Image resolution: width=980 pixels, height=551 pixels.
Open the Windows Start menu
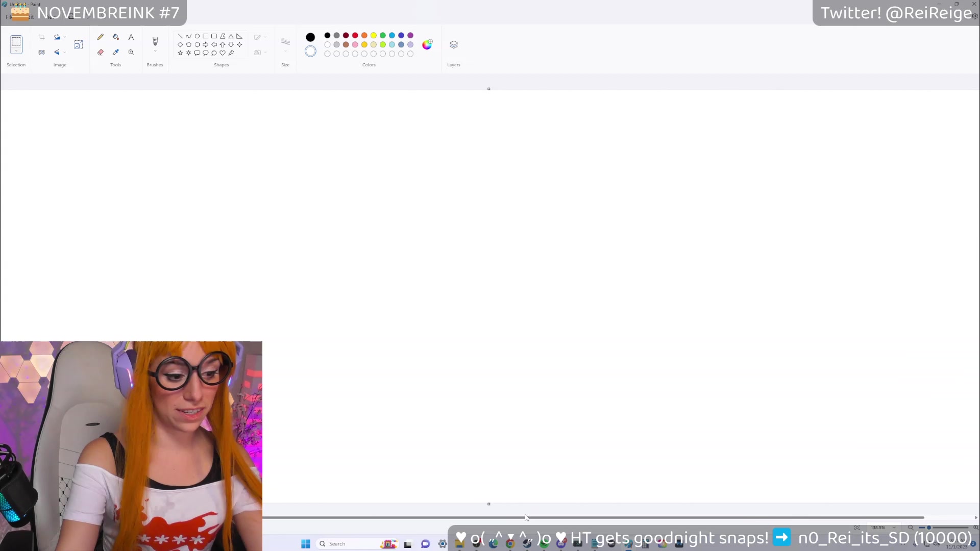pyautogui.click(x=306, y=544)
